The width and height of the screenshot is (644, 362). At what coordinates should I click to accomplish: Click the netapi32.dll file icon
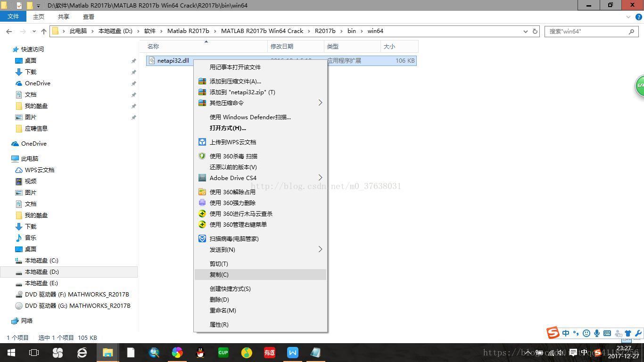pos(151,60)
